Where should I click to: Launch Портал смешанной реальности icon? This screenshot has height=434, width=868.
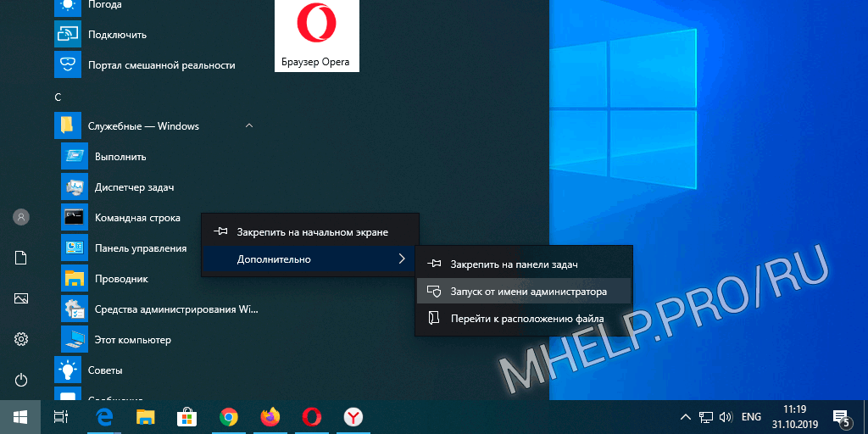68,64
